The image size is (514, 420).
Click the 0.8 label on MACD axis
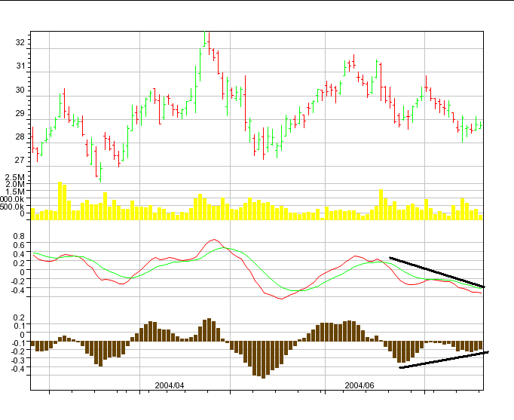(x=17, y=236)
